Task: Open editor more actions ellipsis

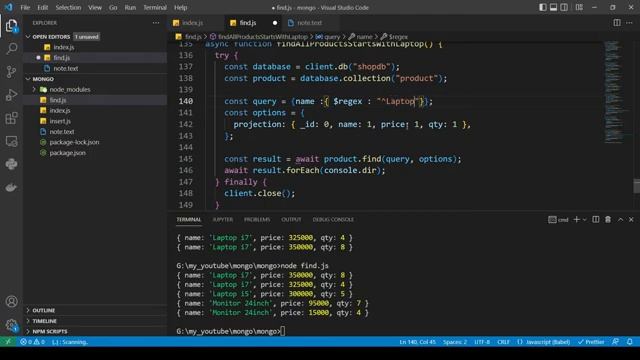Action: [629, 23]
